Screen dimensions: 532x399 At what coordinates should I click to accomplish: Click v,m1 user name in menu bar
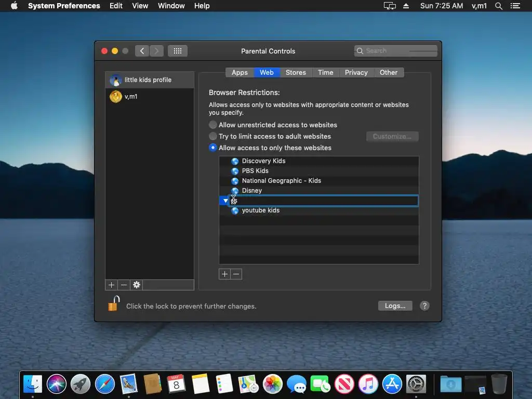[479, 6]
